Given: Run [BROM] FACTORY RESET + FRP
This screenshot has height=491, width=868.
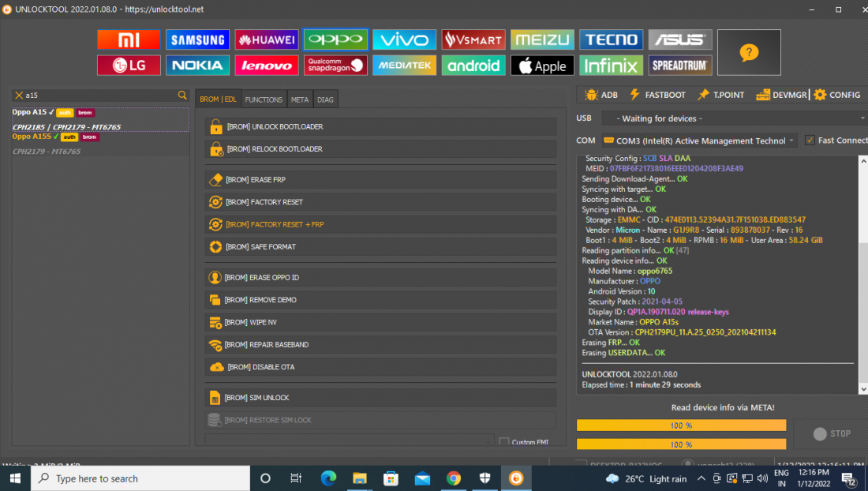Looking at the screenshot, I should coord(380,225).
